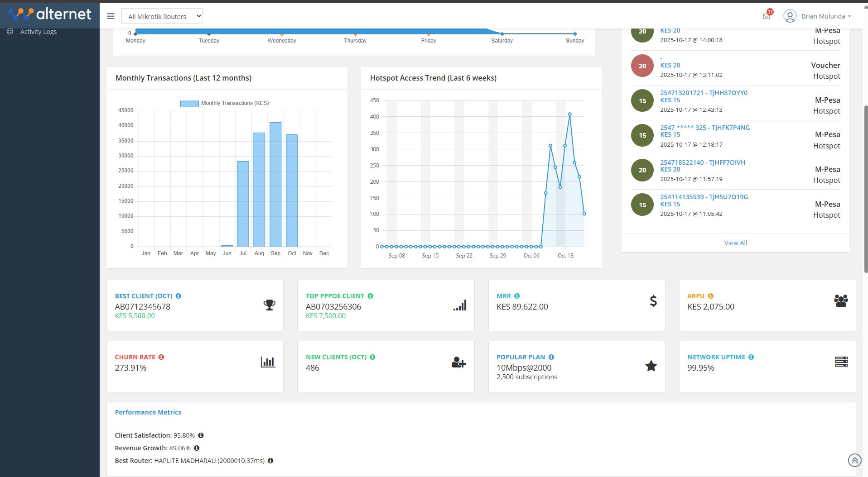Viewport: 868px width, 477px height.
Task: Toggle Monthly Transactions (KES) legend swatch
Action: point(189,103)
